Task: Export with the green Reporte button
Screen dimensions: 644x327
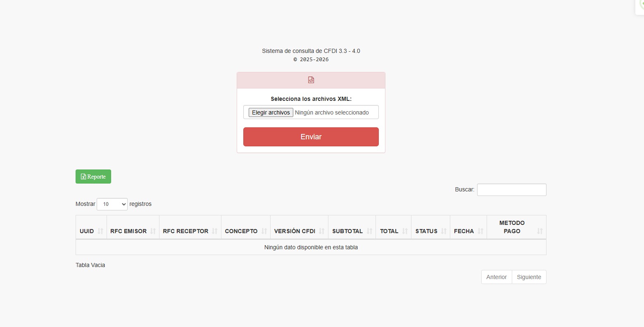Action: coord(93,177)
